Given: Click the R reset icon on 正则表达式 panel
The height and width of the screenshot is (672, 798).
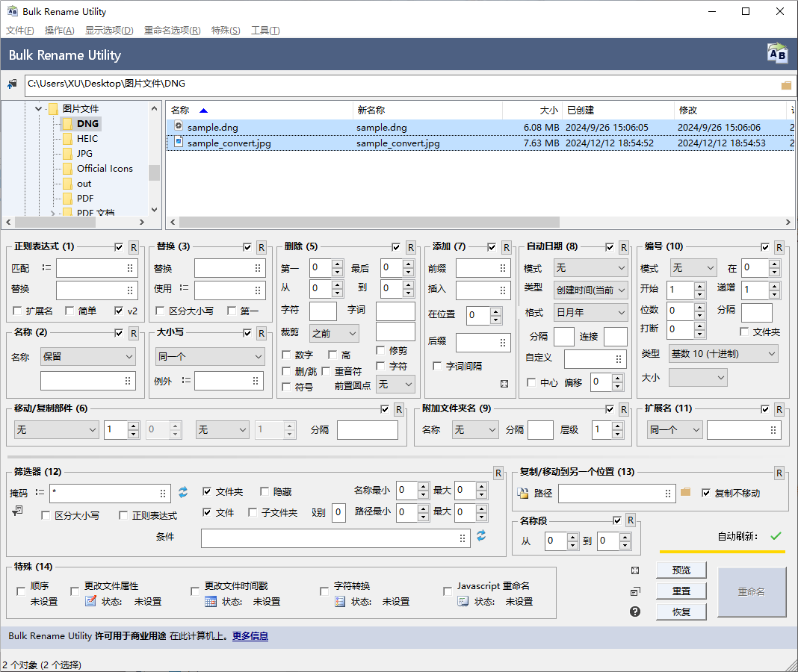Looking at the screenshot, I should point(133,246).
